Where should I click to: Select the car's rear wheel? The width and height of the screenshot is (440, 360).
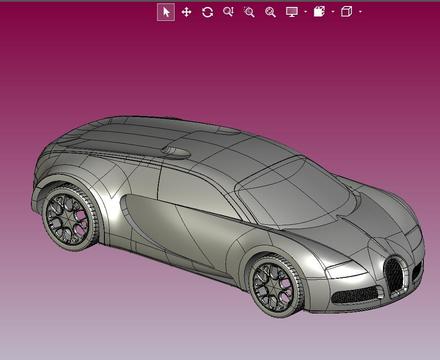pyautogui.click(x=69, y=217)
